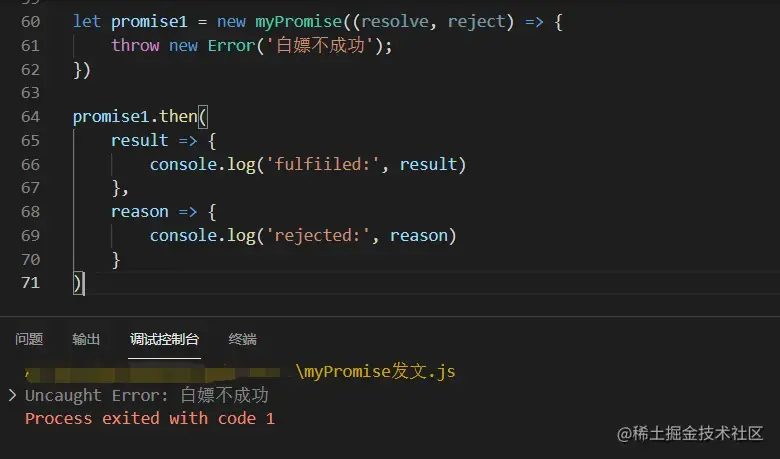
Task: Click line number 65 in gutter
Action: [x=30, y=141]
